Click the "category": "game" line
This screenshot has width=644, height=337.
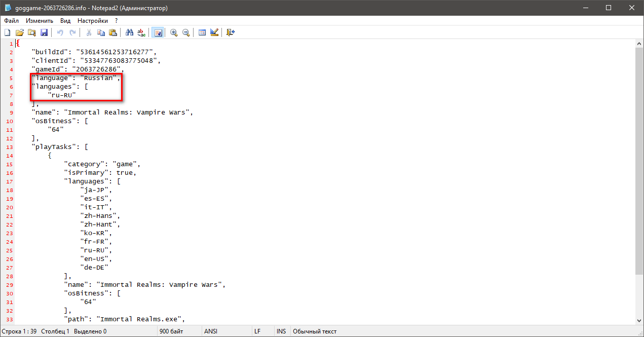[101, 164]
